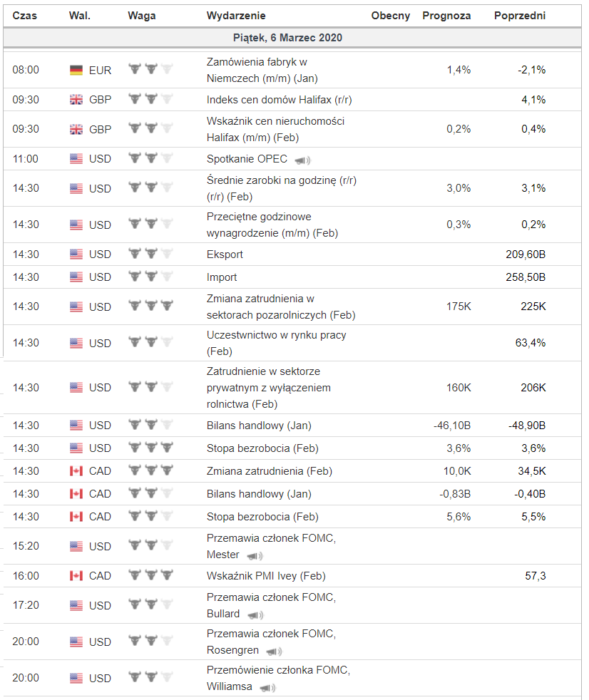The width and height of the screenshot is (589, 700).
Task: Open the Import event details
Action: point(222,277)
